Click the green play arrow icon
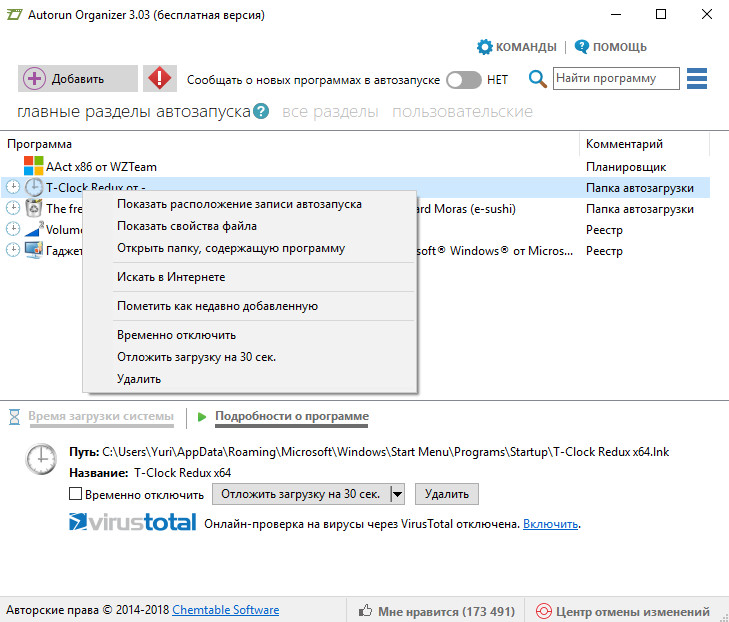729x622 pixels. [202, 417]
